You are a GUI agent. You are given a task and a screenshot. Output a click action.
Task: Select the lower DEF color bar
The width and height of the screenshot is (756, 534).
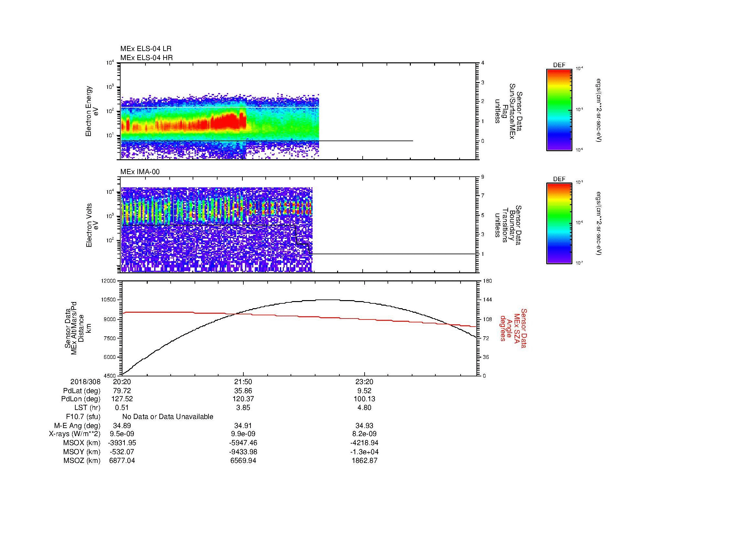coord(559,224)
